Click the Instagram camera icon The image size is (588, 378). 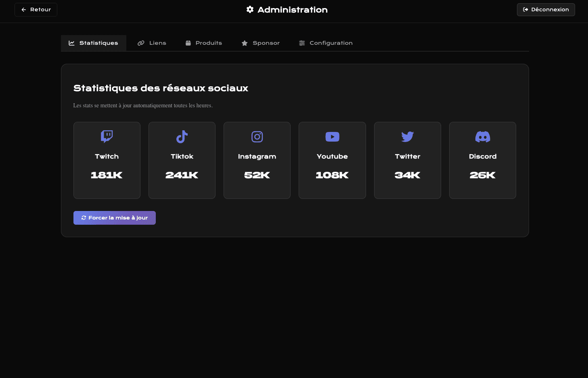pyautogui.click(x=257, y=137)
